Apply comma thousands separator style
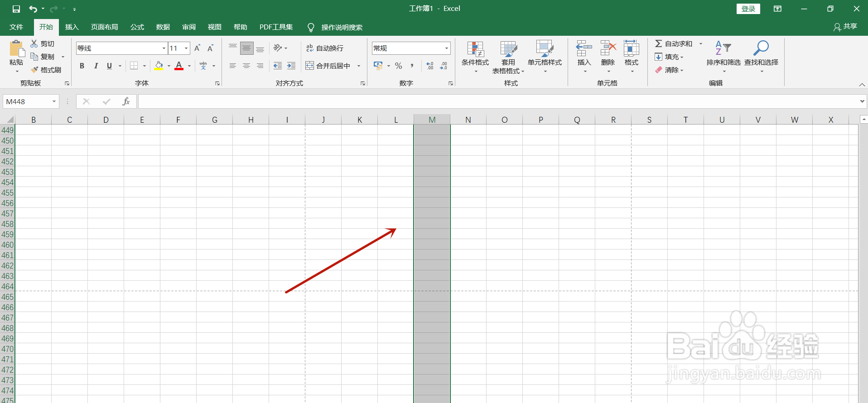Viewport: 868px width, 403px height. click(412, 66)
